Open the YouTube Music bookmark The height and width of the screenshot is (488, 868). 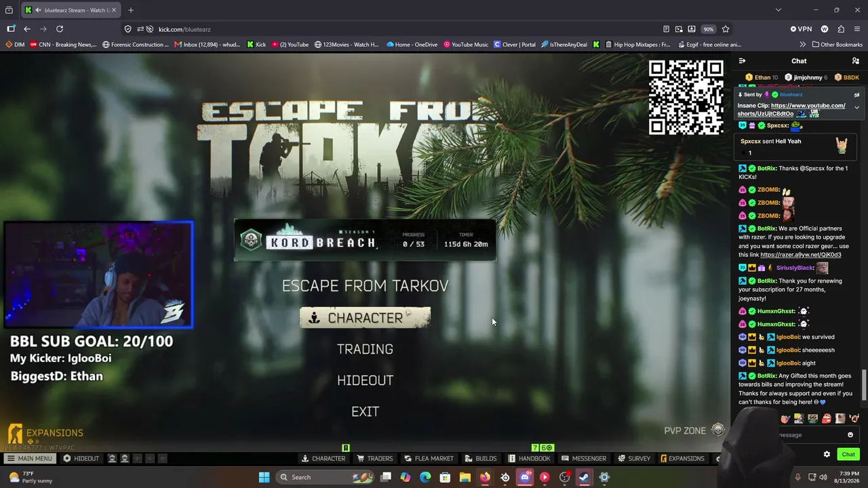click(466, 45)
